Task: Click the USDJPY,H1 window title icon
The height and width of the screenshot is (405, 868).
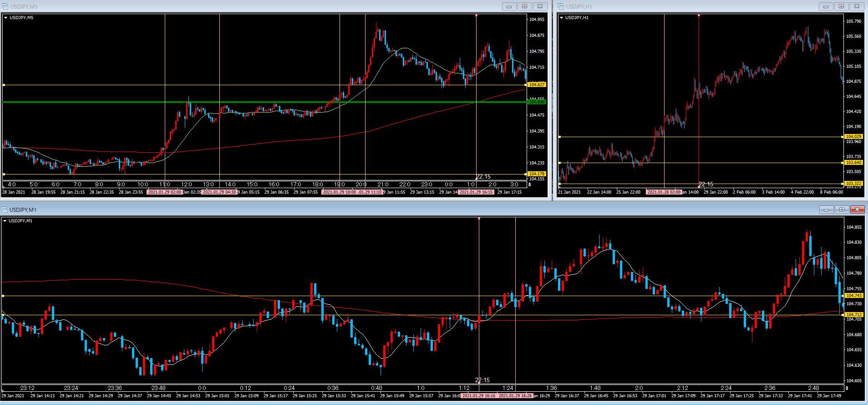Action: (x=561, y=6)
